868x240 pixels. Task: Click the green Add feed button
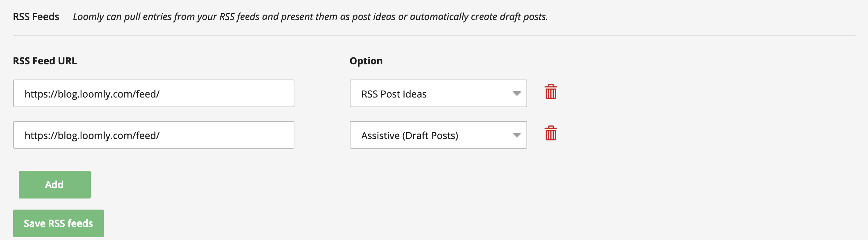coord(54,184)
